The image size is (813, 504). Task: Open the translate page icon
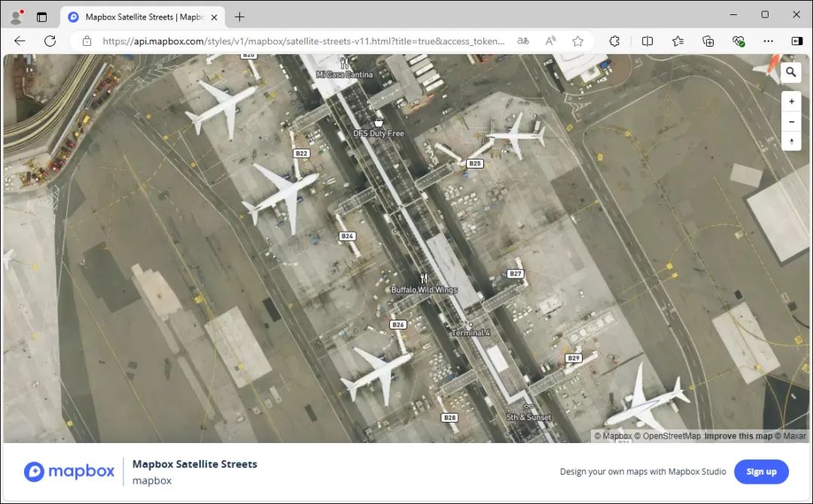click(523, 41)
